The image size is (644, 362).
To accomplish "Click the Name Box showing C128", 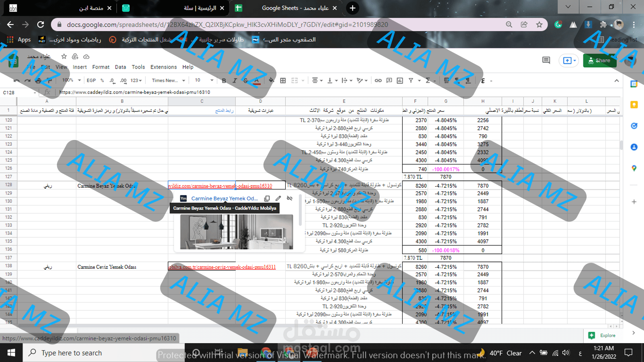I will [19, 92].
